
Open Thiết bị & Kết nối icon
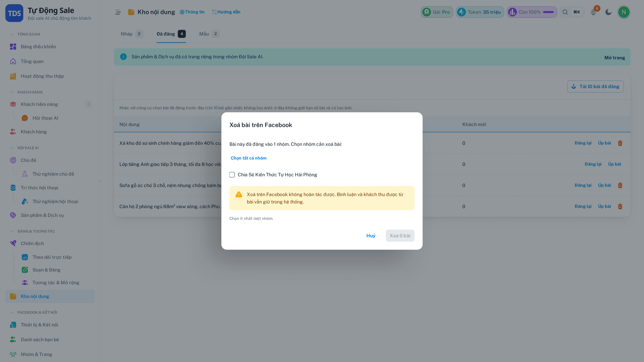13,325
